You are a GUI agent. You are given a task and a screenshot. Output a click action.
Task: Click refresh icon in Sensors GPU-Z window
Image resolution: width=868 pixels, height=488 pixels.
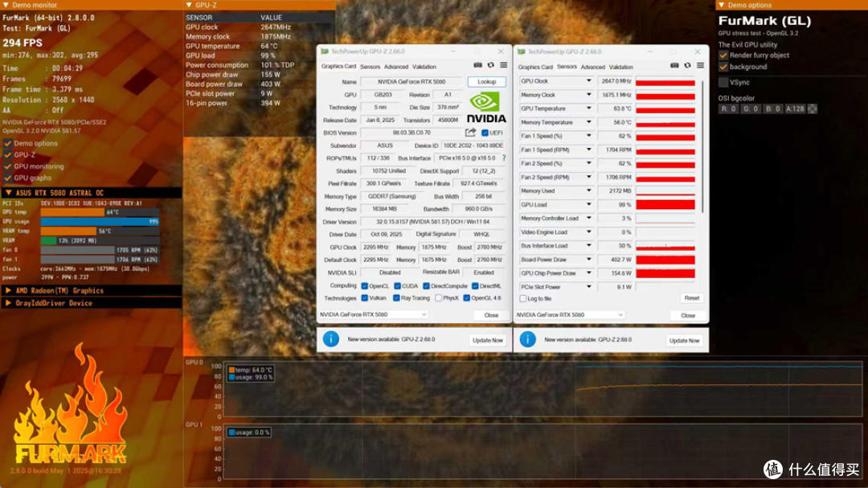(x=687, y=65)
